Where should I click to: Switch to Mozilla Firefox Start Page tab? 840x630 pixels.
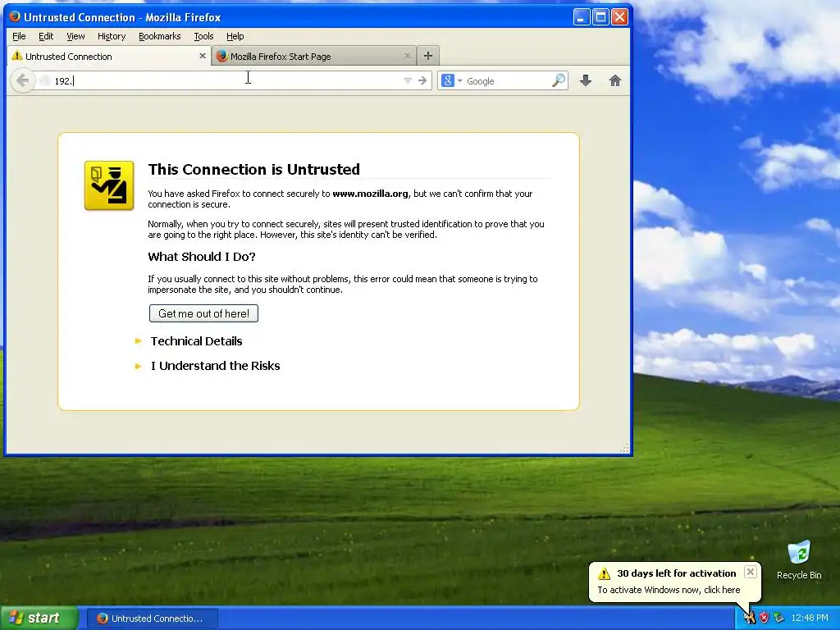[x=314, y=57]
